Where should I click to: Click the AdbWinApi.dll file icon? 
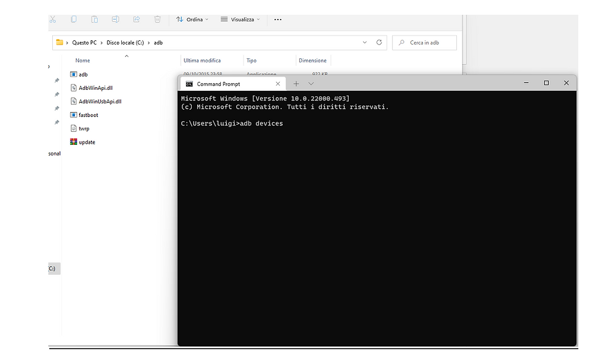pos(74,88)
